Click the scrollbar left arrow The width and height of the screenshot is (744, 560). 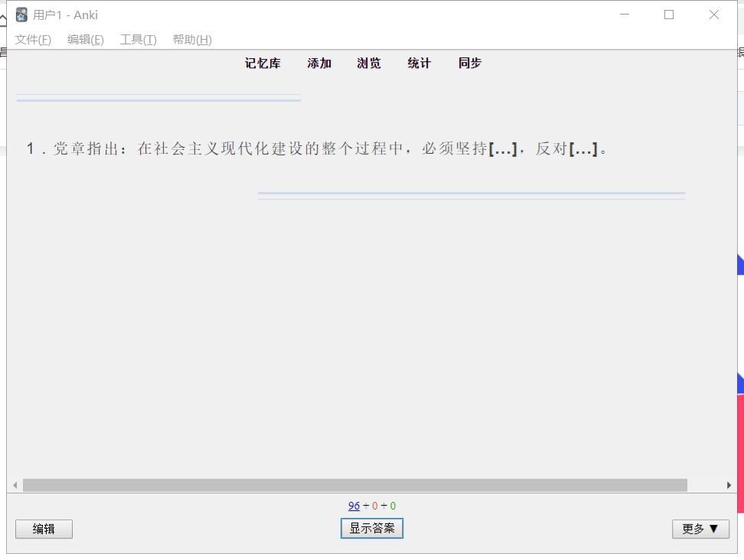(15, 485)
